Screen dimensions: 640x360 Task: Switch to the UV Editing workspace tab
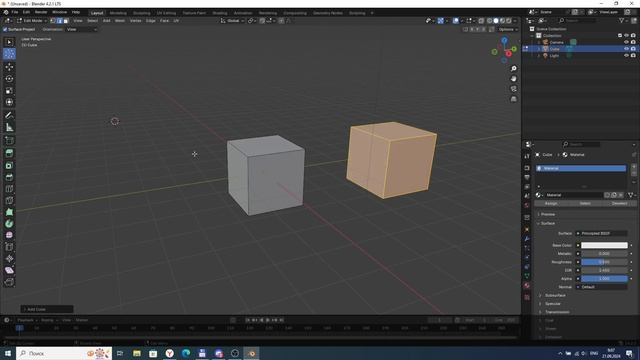pos(166,13)
